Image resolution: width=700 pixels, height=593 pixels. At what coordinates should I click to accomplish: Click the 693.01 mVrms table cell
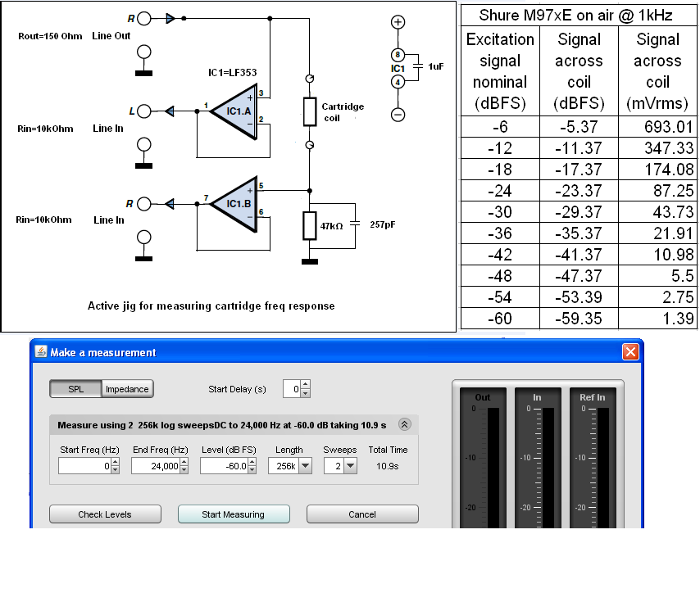(x=657, y=127)
